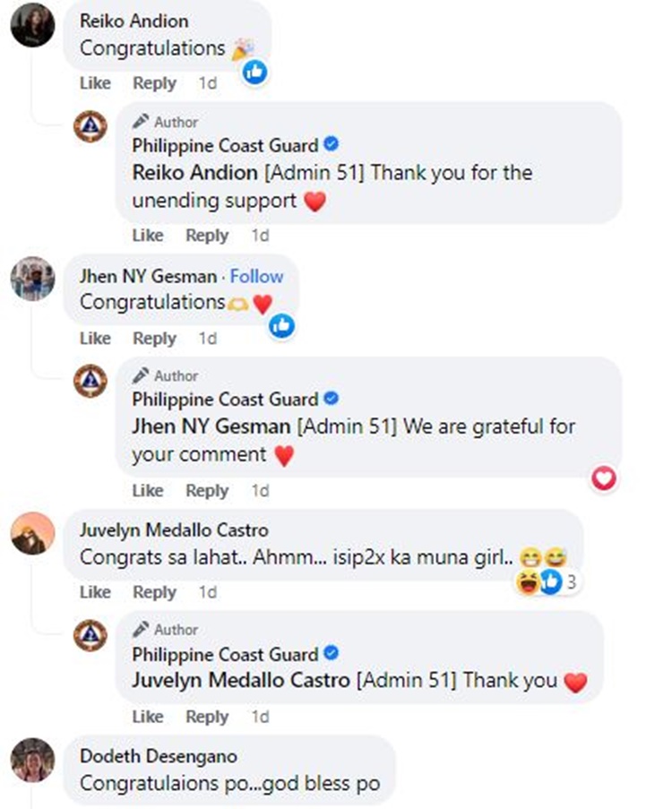672x809 pixels.
Task: Reply to the Coast Guard's Thank you reply to Juvelyn
Action: coord(208,717)
